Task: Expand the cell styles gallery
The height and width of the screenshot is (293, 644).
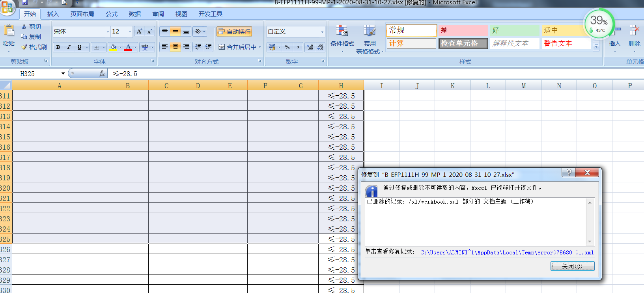Action: point(596,46)
